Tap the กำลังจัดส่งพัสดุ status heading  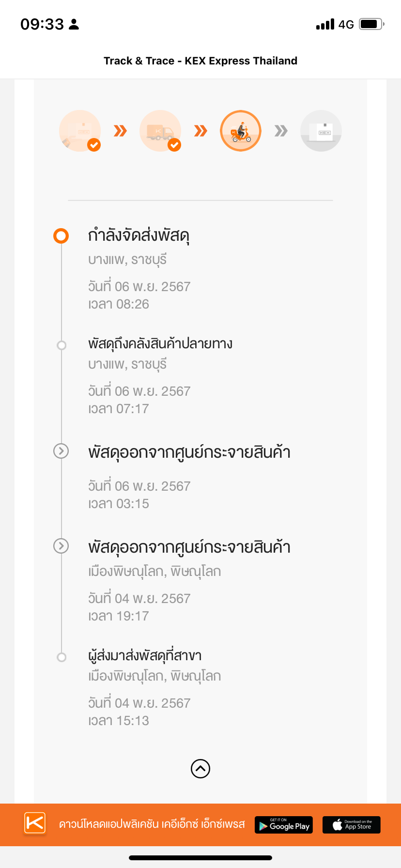pos(139,236)
